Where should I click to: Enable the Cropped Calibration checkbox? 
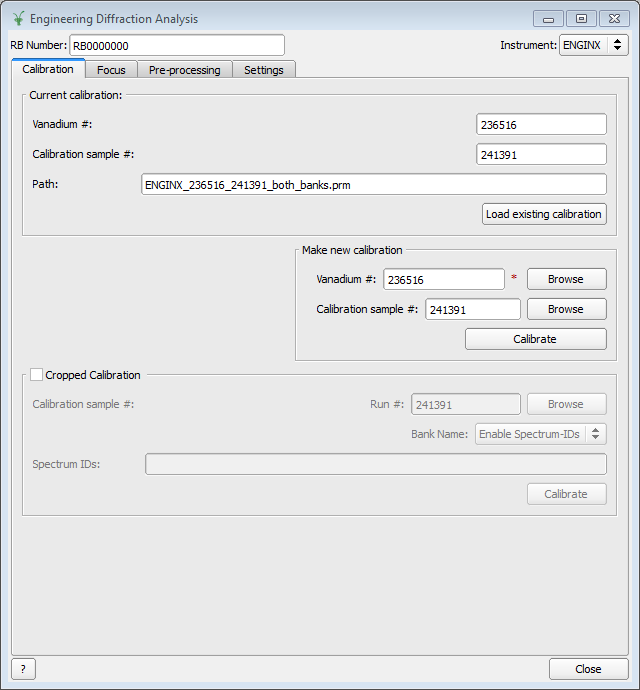point(37,375)
